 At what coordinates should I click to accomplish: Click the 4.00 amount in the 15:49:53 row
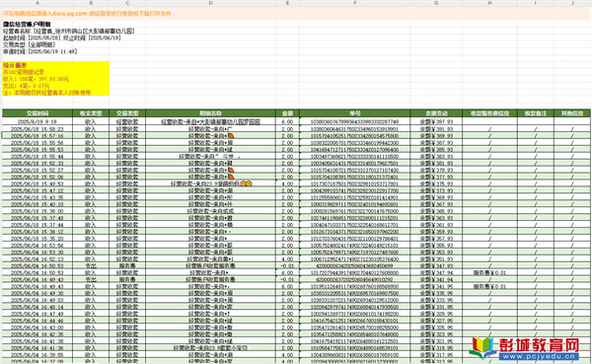point(287,183)
